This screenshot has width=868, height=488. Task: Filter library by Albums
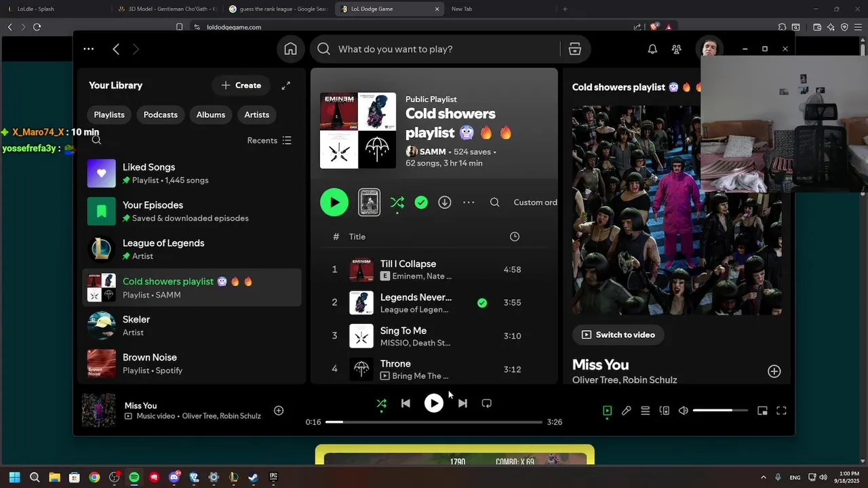pos(211,115)
